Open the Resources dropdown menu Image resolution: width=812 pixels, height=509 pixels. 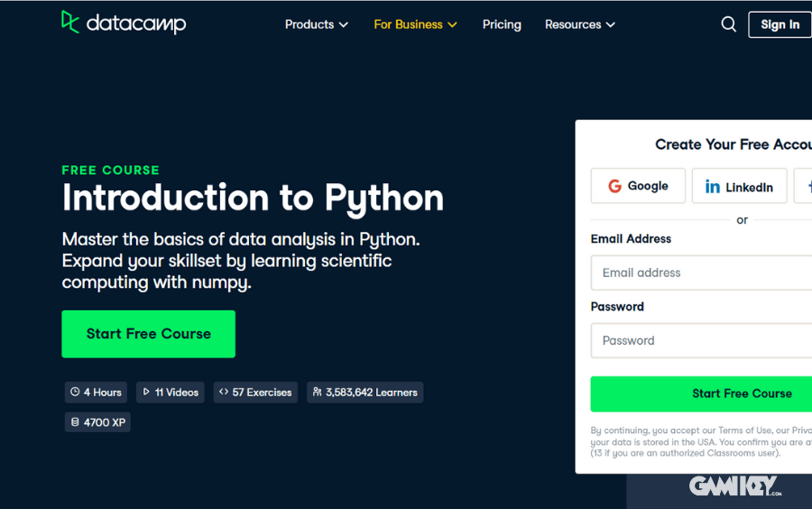(x=579, y=24)
